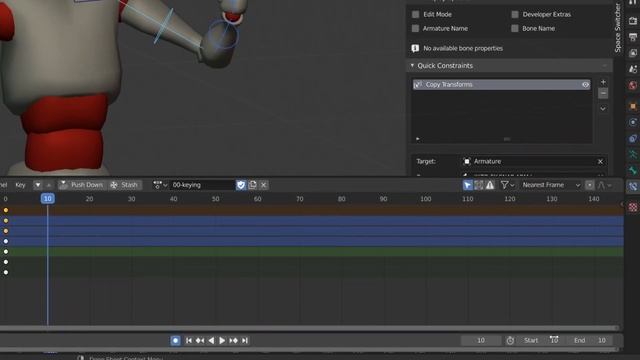640x360 pixels.
Task: Remove the selected constraint with minus icon
Action: 603,93
